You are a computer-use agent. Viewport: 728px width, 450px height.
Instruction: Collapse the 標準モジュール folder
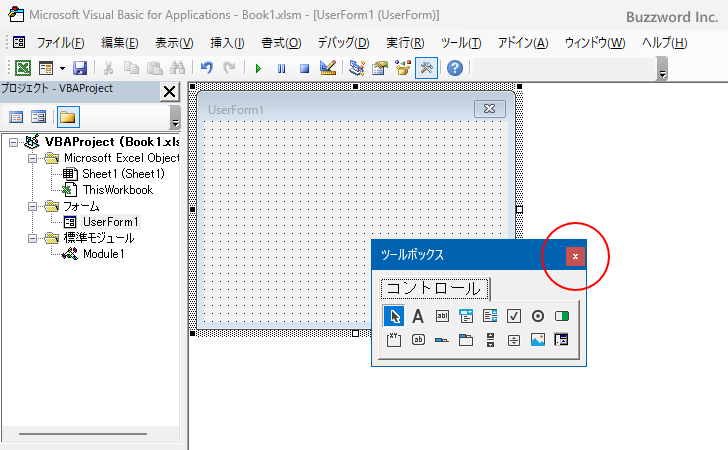click(x=32, y=239)
